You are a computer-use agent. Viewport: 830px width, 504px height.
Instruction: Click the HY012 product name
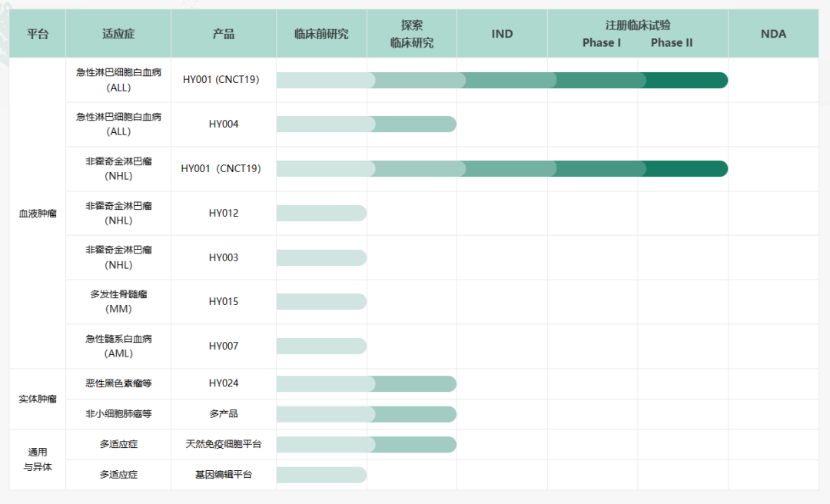[224, 213]
